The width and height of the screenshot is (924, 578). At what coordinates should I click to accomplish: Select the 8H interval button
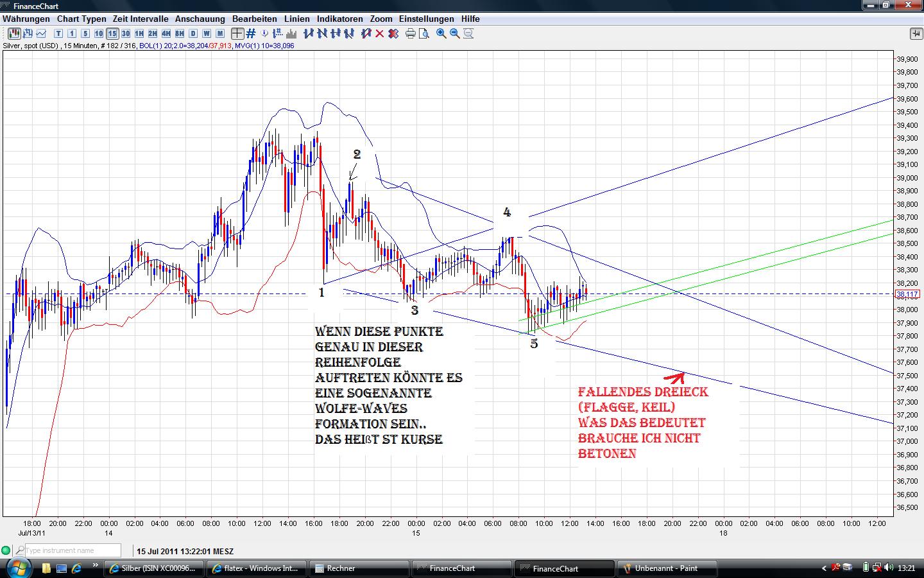pos(180,33)
